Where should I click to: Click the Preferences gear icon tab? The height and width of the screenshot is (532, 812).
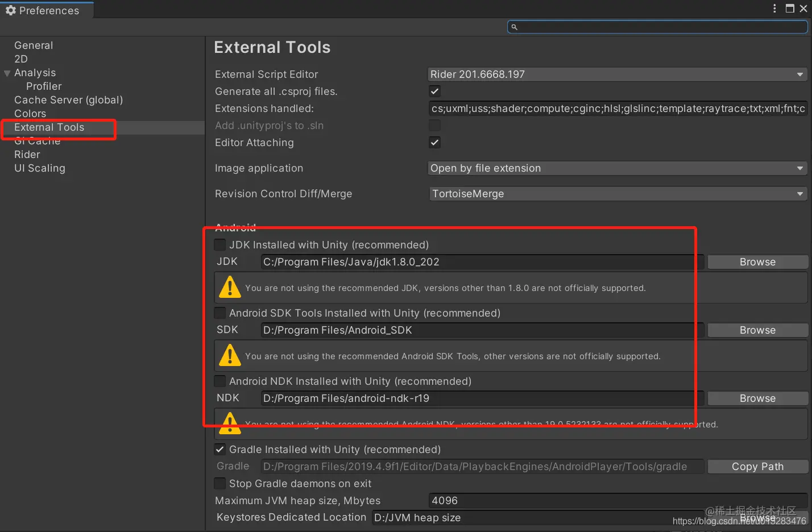point(11,10)
